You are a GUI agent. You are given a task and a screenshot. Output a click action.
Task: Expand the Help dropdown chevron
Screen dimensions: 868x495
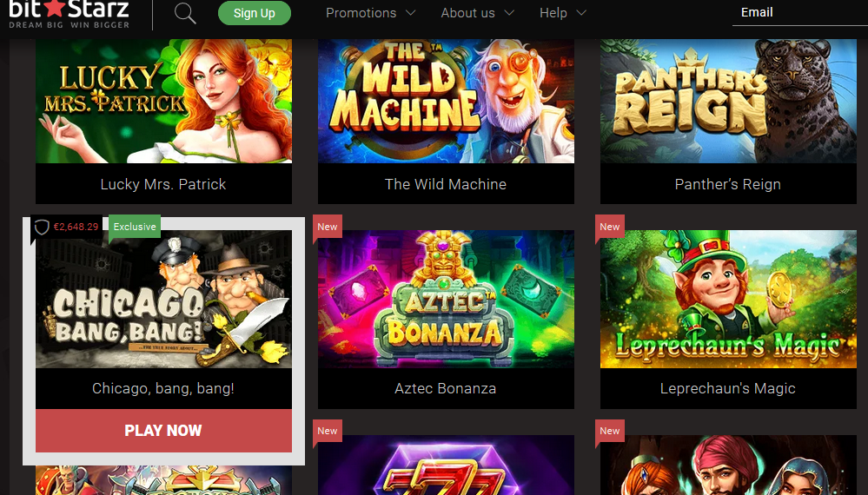point(581,13)
